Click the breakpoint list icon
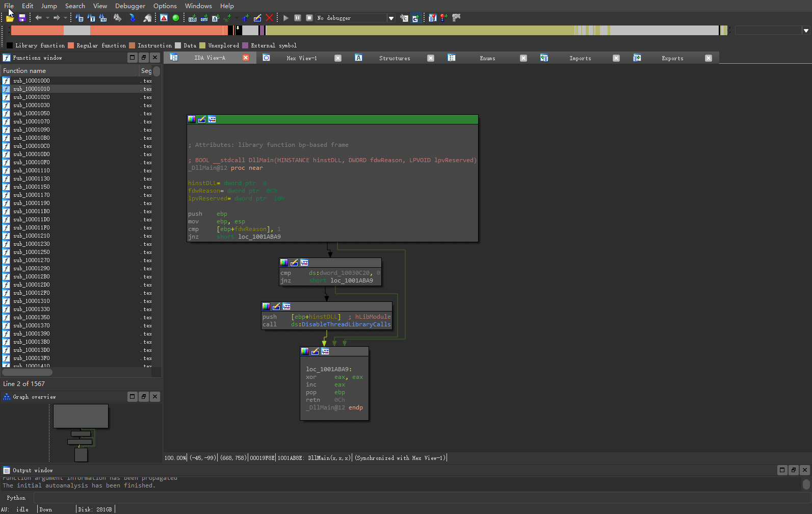The image size is (812, 514). coord(433,18)
